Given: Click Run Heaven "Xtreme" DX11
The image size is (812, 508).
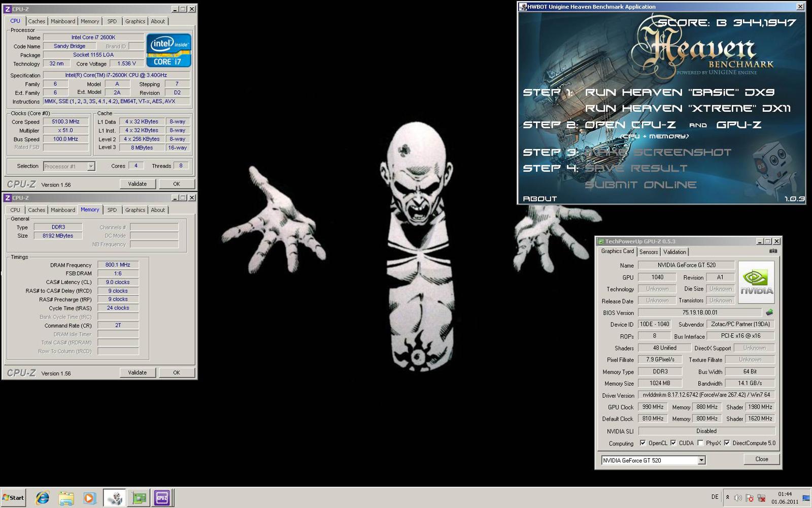Looking at the screenshot, I should pos(688,108).
